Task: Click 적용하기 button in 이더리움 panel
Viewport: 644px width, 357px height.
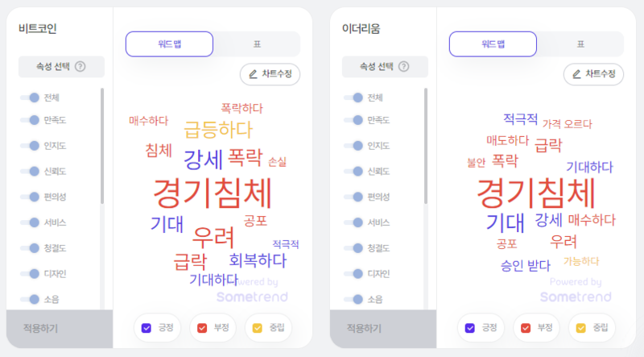Action: pos(383,329)
